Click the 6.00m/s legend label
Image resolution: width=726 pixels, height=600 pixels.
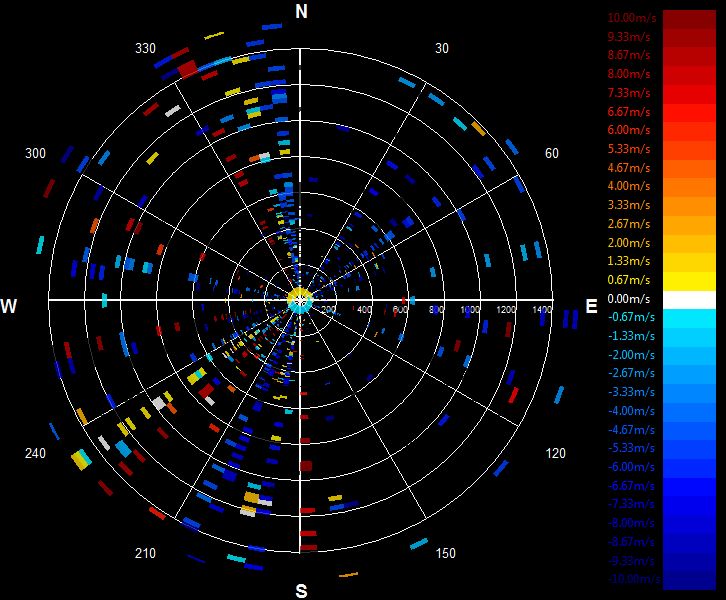tap(629, 130)
